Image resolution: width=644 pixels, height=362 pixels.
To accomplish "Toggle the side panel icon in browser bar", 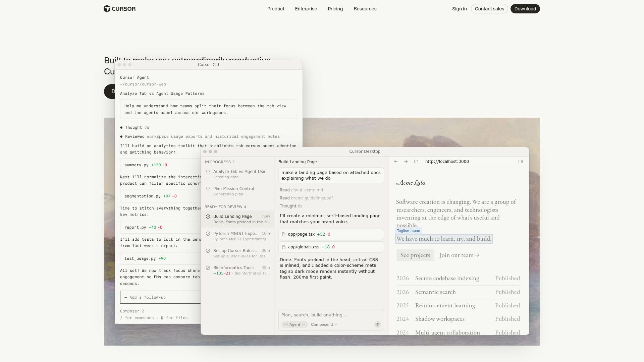I will point(521,162).
